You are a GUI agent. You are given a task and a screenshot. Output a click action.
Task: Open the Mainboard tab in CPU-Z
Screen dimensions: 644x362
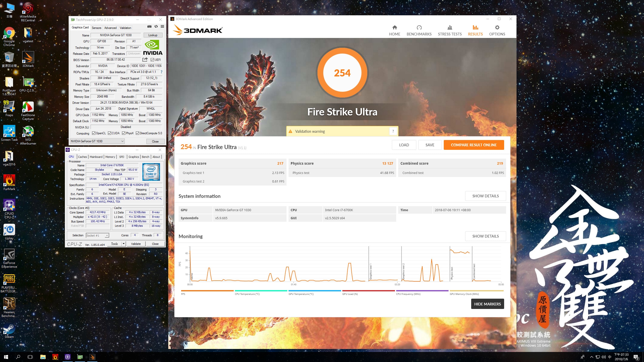point(96,157)
